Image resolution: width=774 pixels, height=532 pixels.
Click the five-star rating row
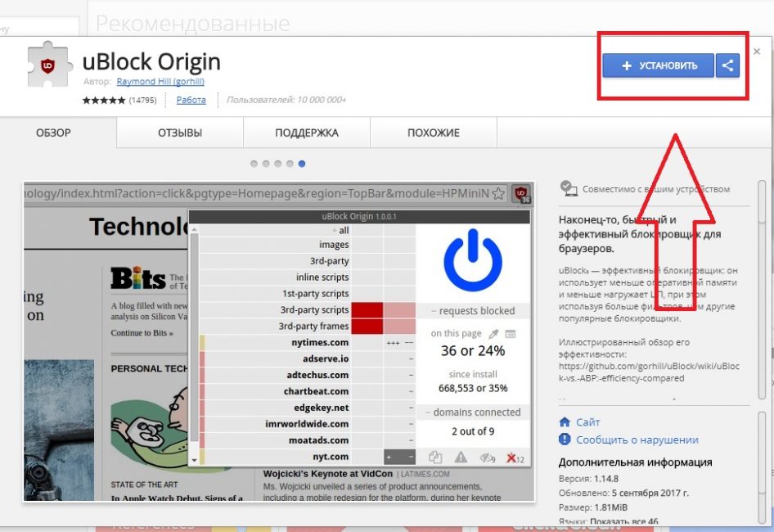click(104, 101)
